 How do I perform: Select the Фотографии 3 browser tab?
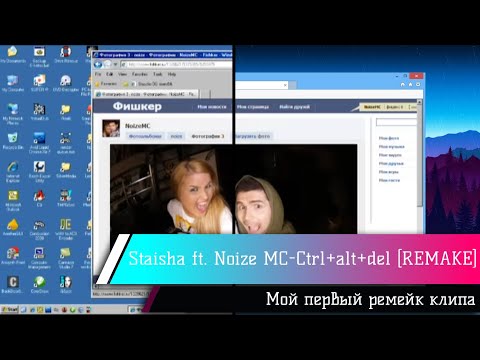(x=147, y=94)
